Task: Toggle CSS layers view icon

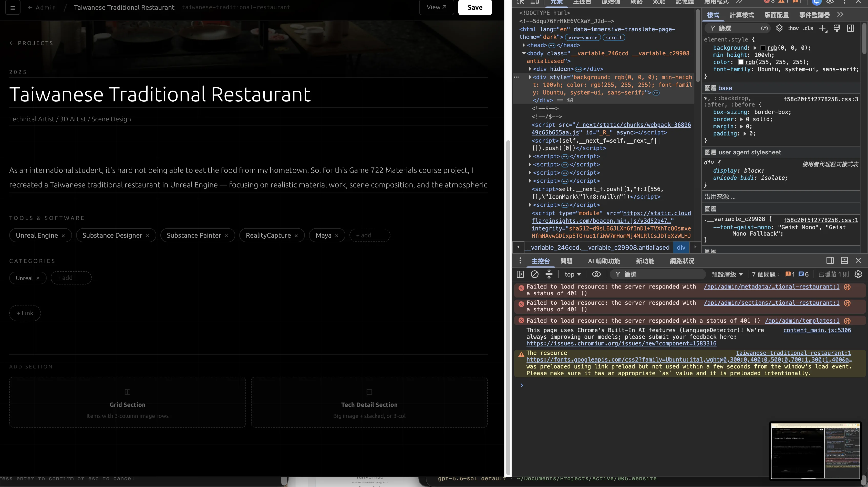Action: (779, 28)
